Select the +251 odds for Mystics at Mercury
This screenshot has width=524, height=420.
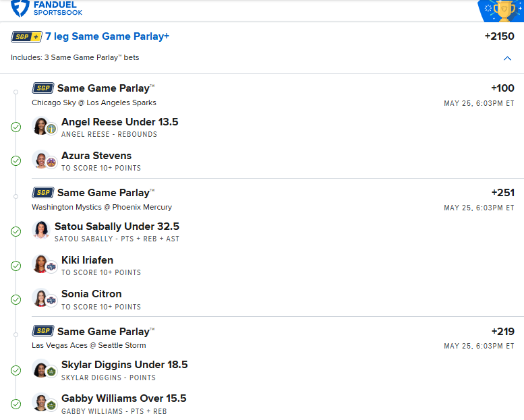pos(502,193)
